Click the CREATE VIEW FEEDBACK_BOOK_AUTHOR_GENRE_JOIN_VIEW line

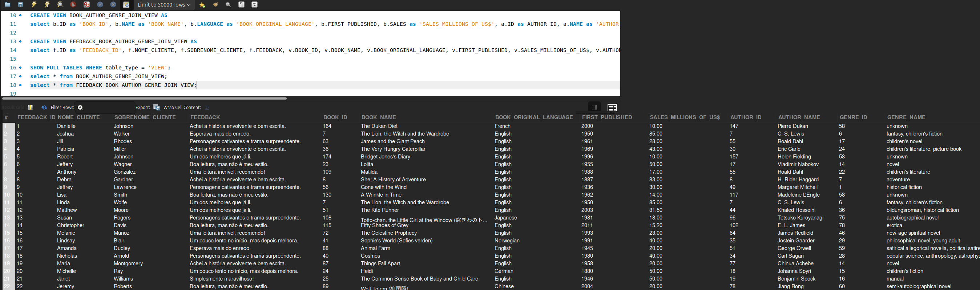point(113,41)
